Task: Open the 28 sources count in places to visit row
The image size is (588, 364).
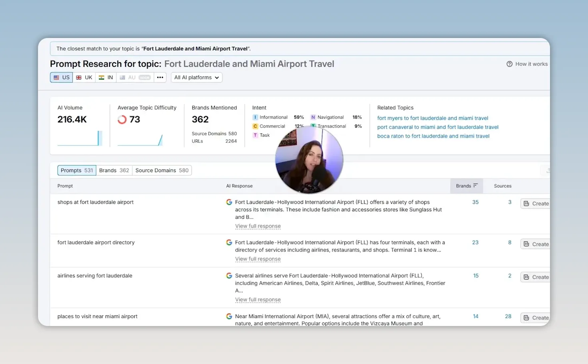Action: point(508,316)
